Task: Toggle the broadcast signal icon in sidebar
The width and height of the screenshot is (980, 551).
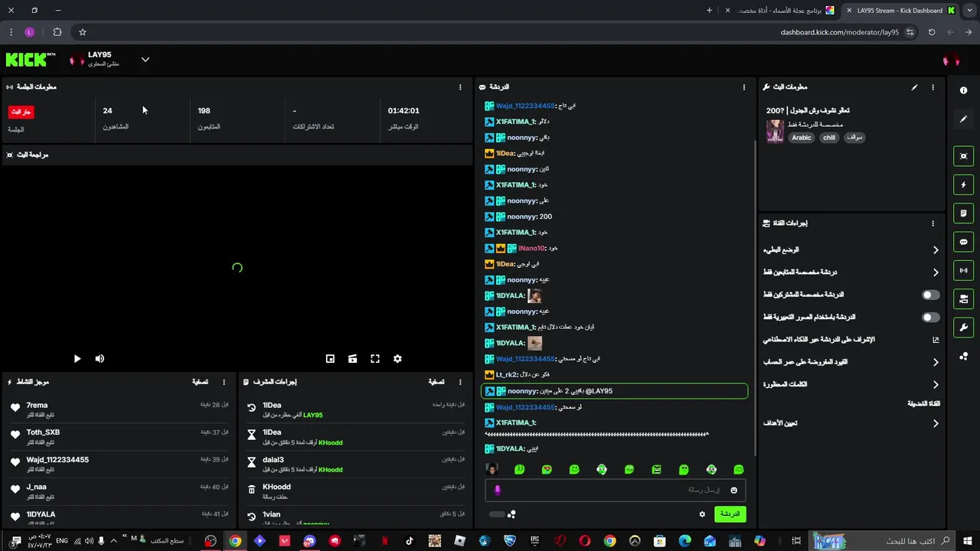Action: pos(963,270)
